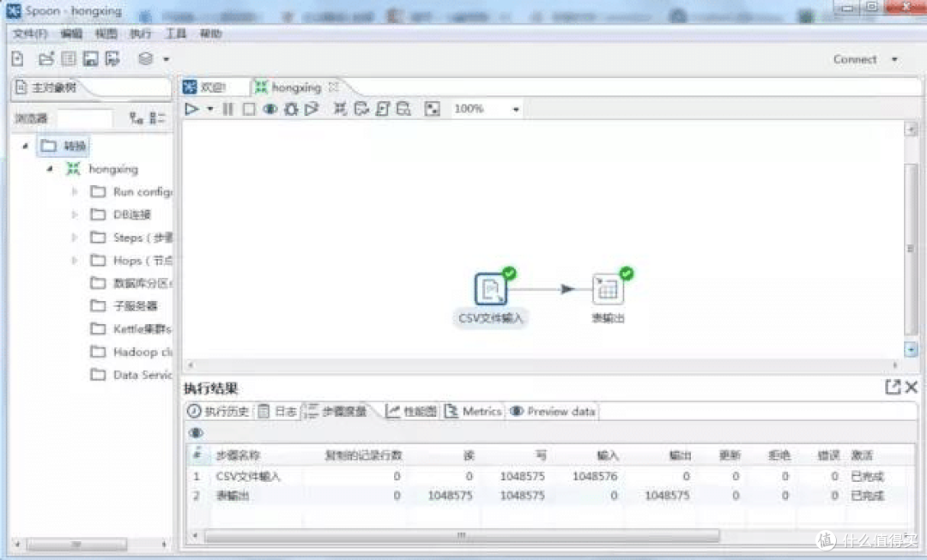Open the View menu
The width and height of the screenshot is (927, 560).
106,33
